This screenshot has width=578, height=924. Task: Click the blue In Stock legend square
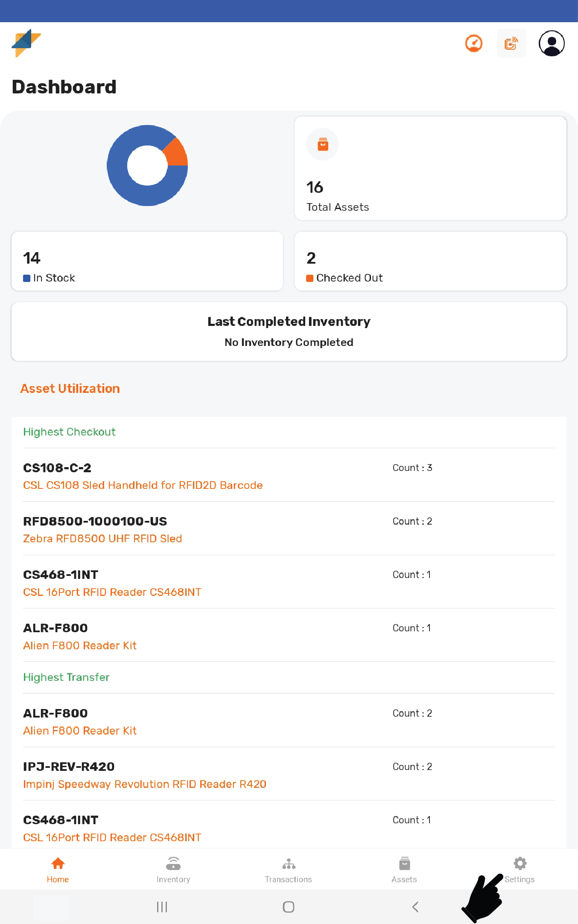(x=26, y=278)
